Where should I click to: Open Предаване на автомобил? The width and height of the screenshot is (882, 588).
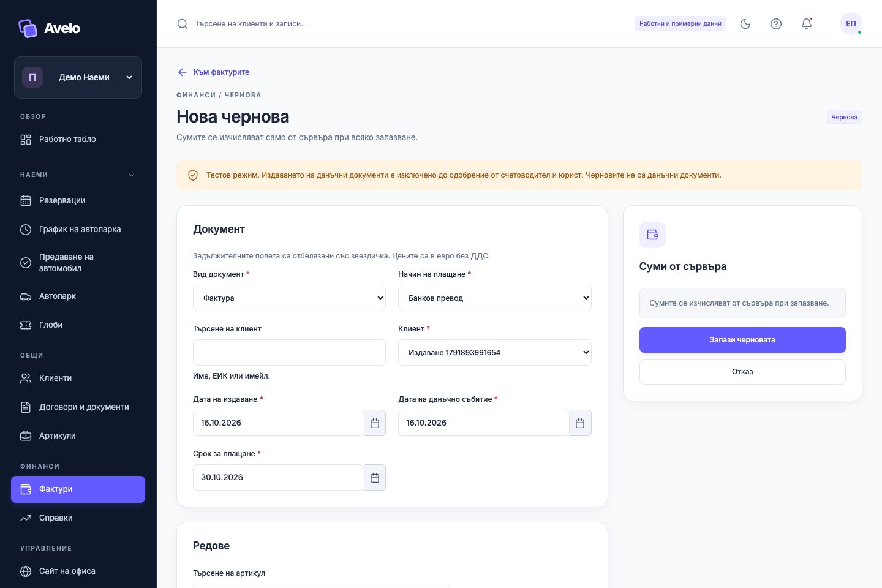coord(78,263)
